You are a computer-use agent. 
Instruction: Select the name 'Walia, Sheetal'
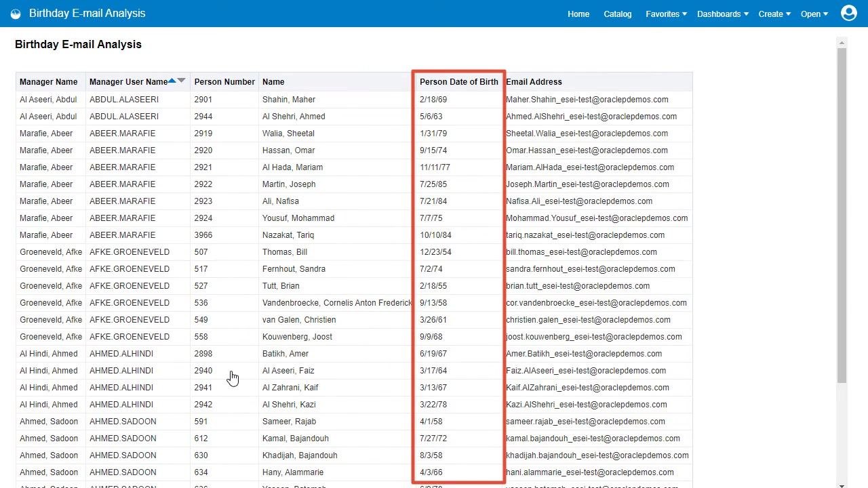(288, 134)
